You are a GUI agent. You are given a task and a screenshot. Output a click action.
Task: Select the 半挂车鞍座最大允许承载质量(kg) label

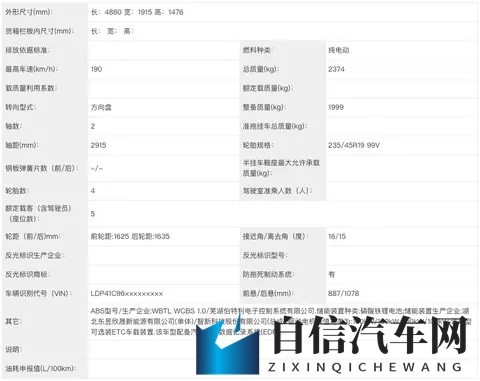[281, 168]
